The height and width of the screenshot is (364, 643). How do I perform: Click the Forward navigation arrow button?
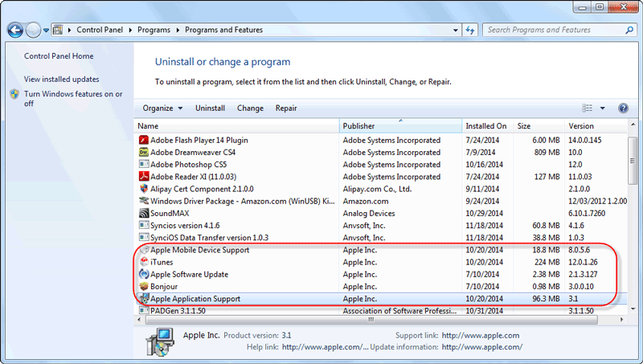pos(33,30)
